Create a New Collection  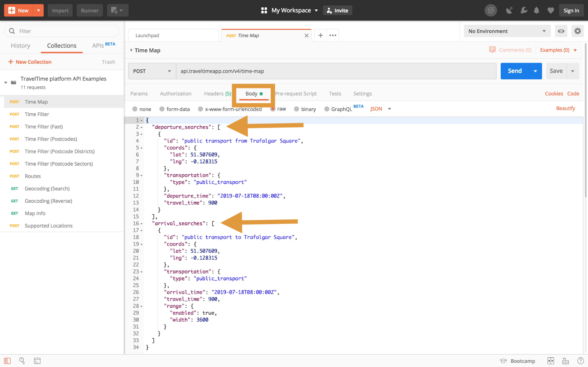pyautogui.click(x=30, y=62)
